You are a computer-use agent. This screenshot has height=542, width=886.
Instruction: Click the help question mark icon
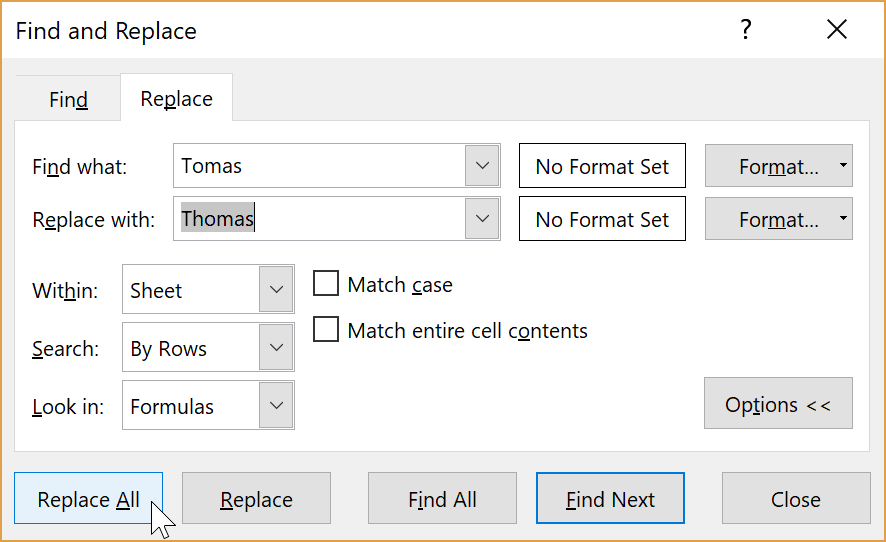(x=746, y=29)
